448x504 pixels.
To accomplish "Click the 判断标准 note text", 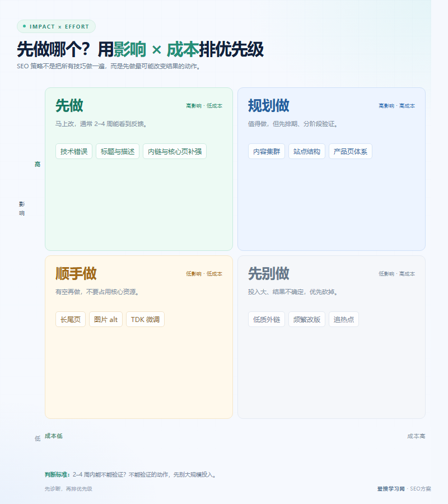I will click(x=131, y=474).
